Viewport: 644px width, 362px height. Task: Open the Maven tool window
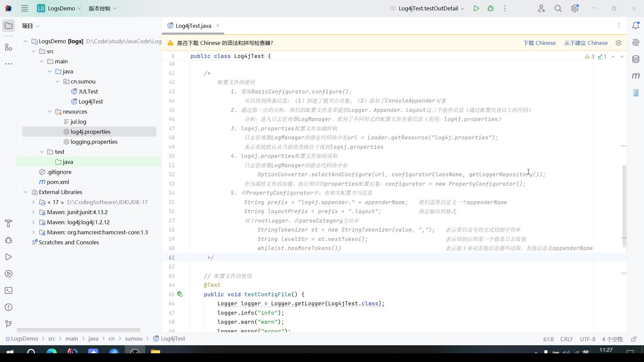pos(636,76)
